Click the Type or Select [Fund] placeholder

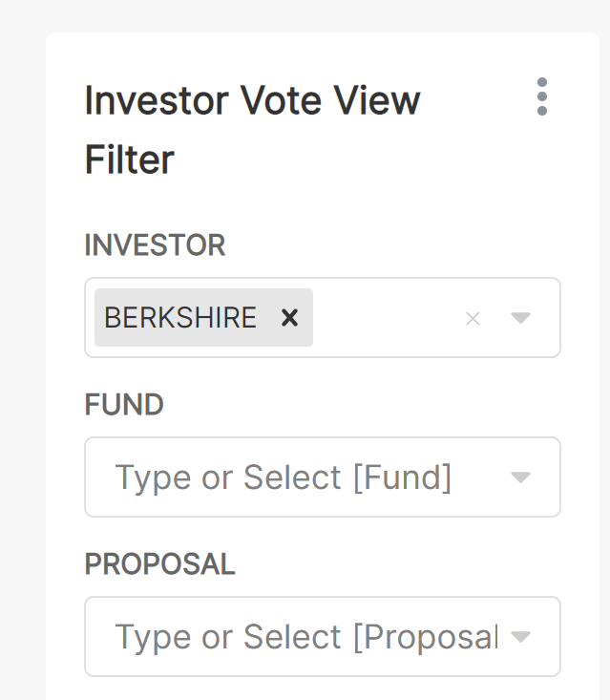[283, 477]
